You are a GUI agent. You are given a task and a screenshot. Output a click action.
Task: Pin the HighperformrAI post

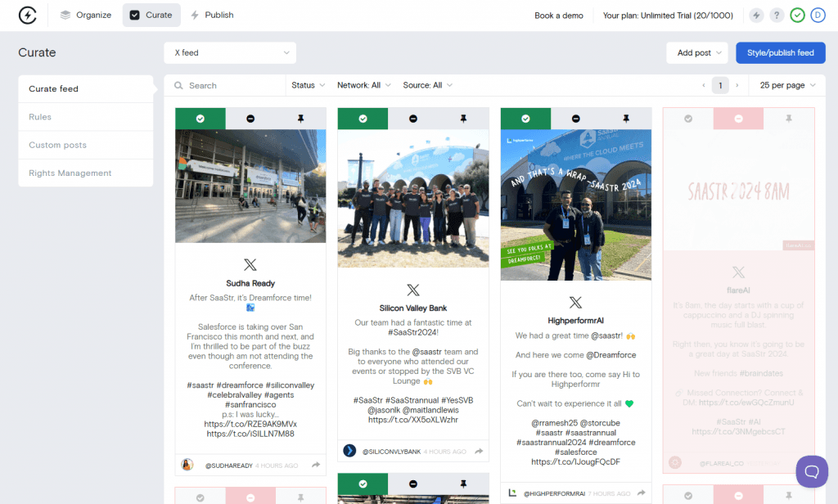coord(626,119)
